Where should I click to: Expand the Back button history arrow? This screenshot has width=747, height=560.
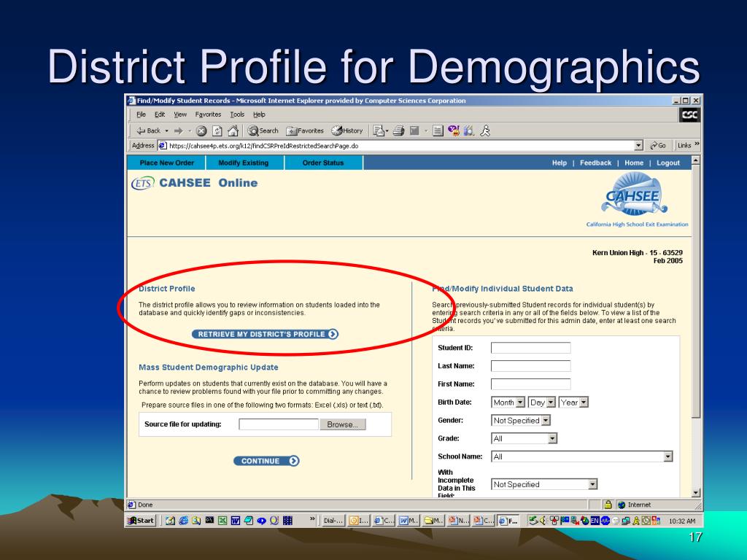pyautogui.click(x=167, y=131)
